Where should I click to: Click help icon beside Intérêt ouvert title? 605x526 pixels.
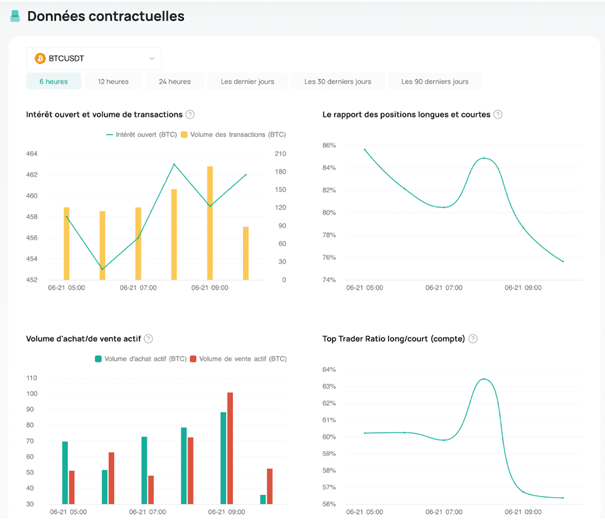tap(190, 115)
